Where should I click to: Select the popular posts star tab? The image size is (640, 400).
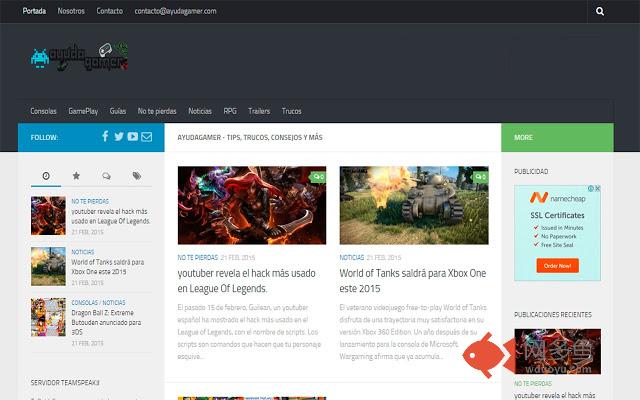coord(76,176)
